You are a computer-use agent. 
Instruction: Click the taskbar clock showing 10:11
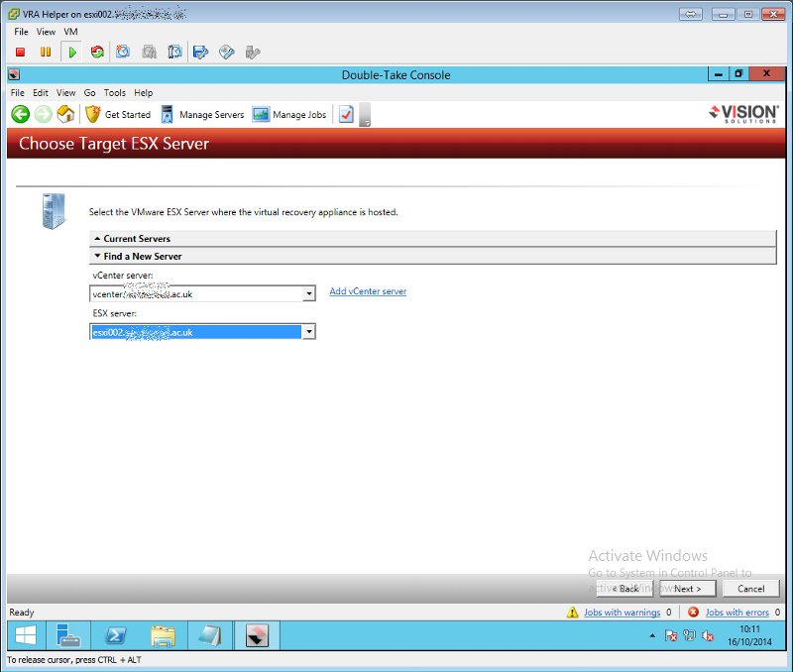tap(749, 635)
